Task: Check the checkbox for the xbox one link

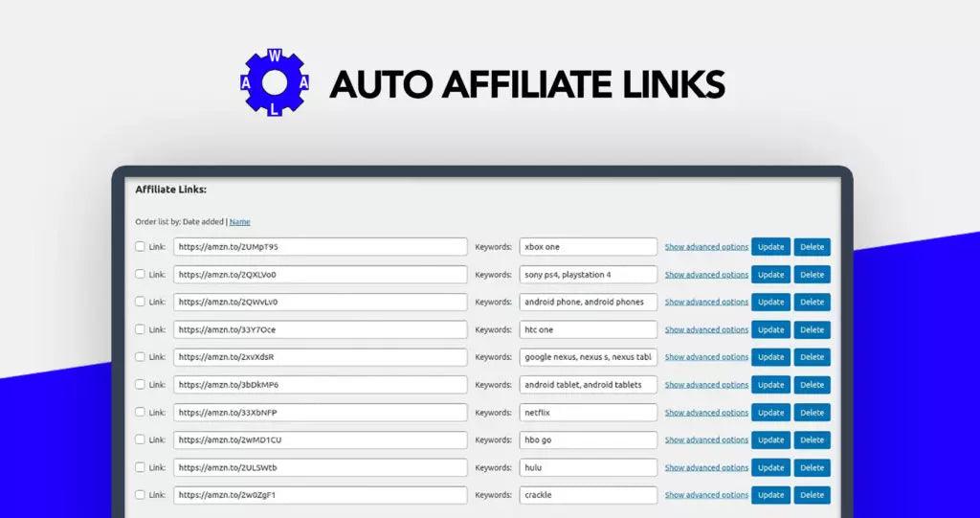Action: tap(140, 246)
